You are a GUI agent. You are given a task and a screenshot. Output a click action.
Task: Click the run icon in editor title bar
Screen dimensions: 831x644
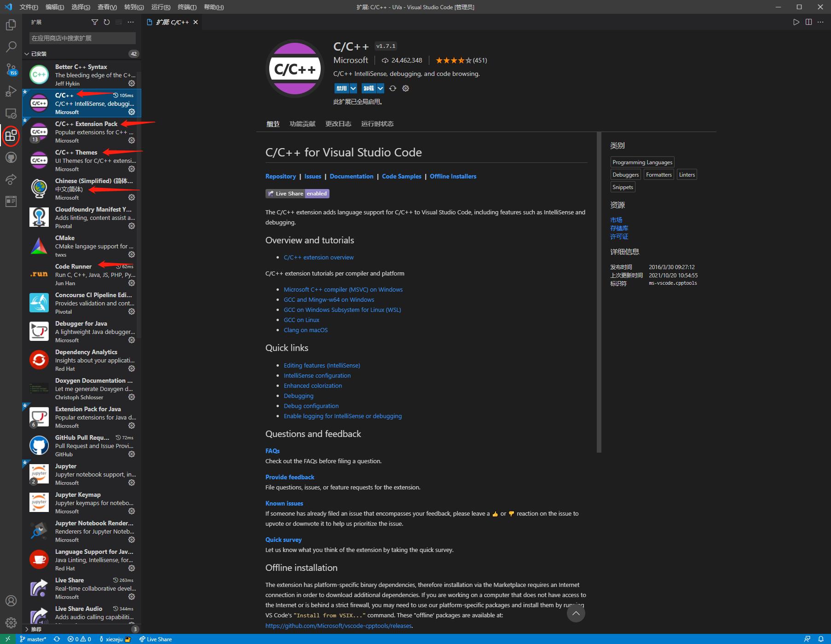[x=796, y=22]
